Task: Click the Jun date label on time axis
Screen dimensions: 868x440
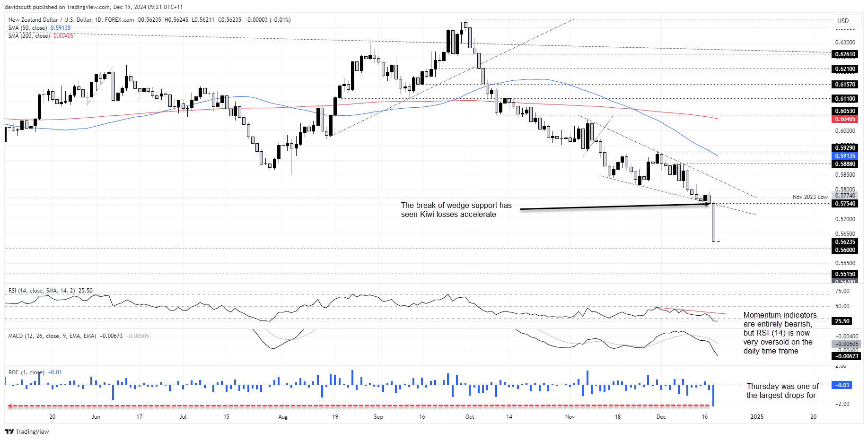Action: click(x=96, y=417)
